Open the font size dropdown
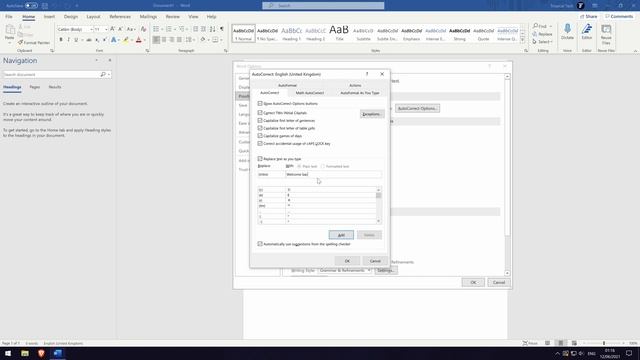This screenshot has height=360, width=640. (106, 29)
